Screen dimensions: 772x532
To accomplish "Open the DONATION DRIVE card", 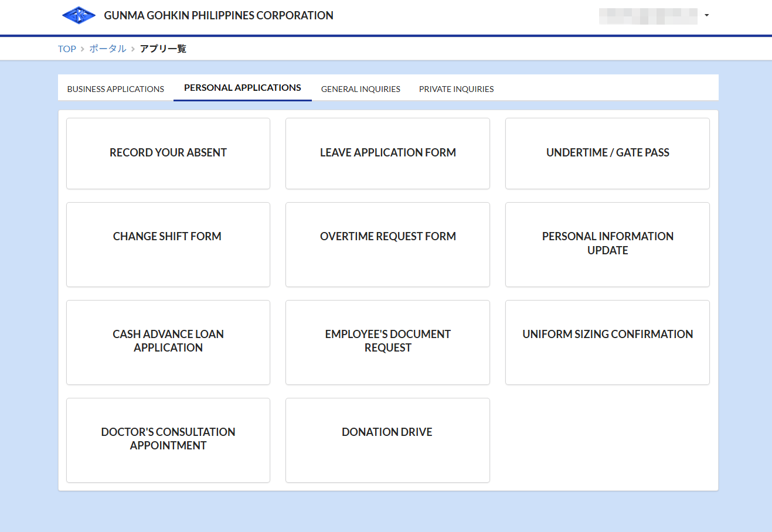I will pyautogui.click(x=387, y=440).
